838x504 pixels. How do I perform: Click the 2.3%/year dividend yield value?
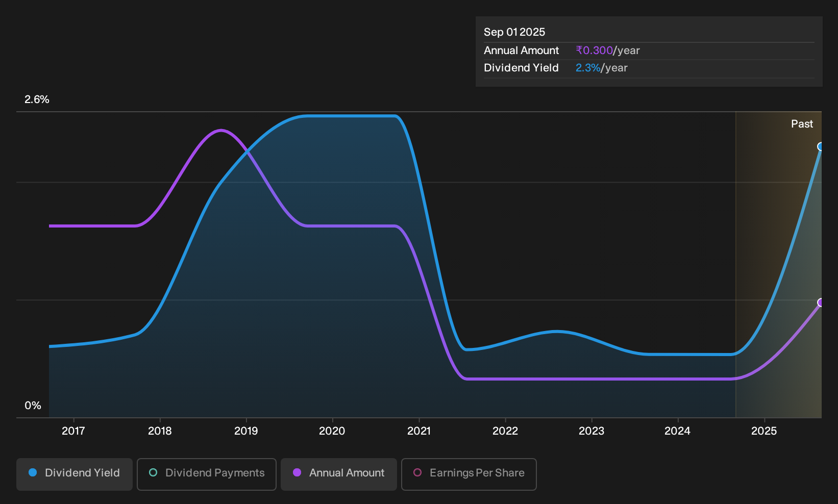(602, 68)
